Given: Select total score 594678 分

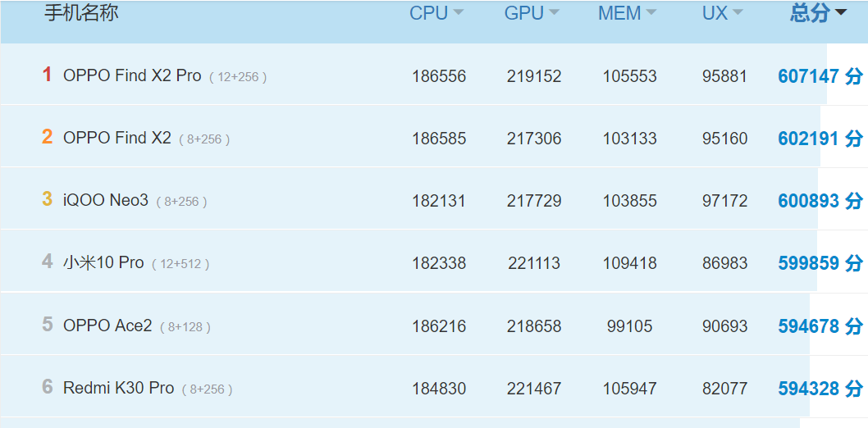Looking at the screenshot, I should [820, 326].
